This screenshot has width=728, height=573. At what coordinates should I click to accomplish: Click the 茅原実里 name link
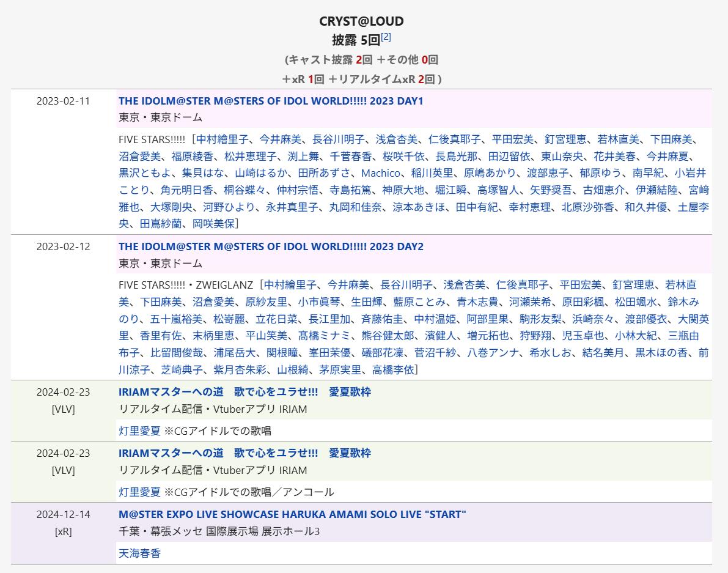[x=340, y=370]
